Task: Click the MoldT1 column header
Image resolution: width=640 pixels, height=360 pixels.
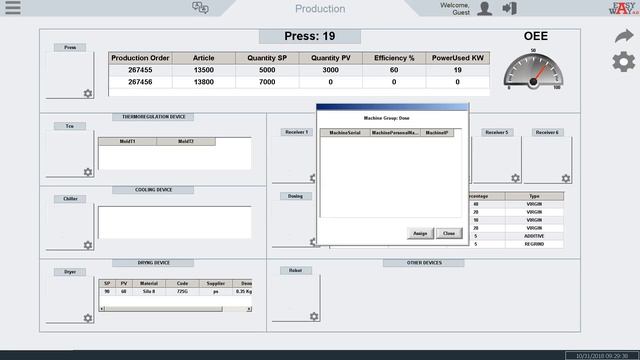Action: coord(127,142)
